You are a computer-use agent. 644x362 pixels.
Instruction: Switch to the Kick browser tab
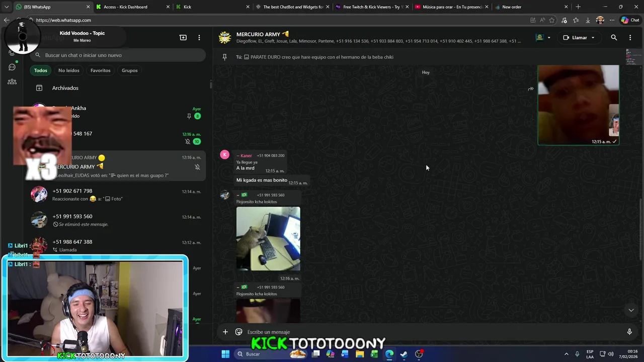click(x=211, y=7)
